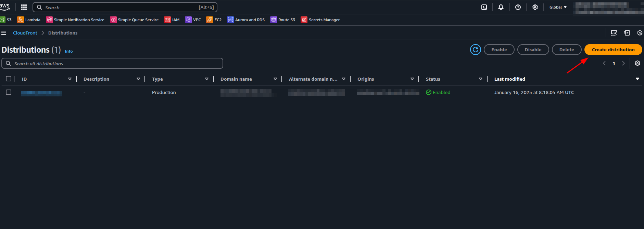Image resolution: width=644 pixels, height=229 pixels.
Task: Toggle the select-all distributions checkbox
Action: pos(9,79)
